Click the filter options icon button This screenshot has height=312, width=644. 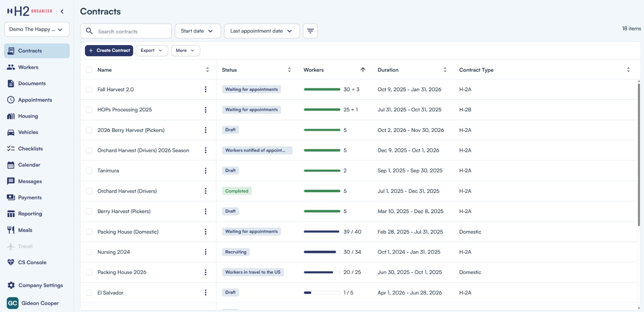coord(310,31)
